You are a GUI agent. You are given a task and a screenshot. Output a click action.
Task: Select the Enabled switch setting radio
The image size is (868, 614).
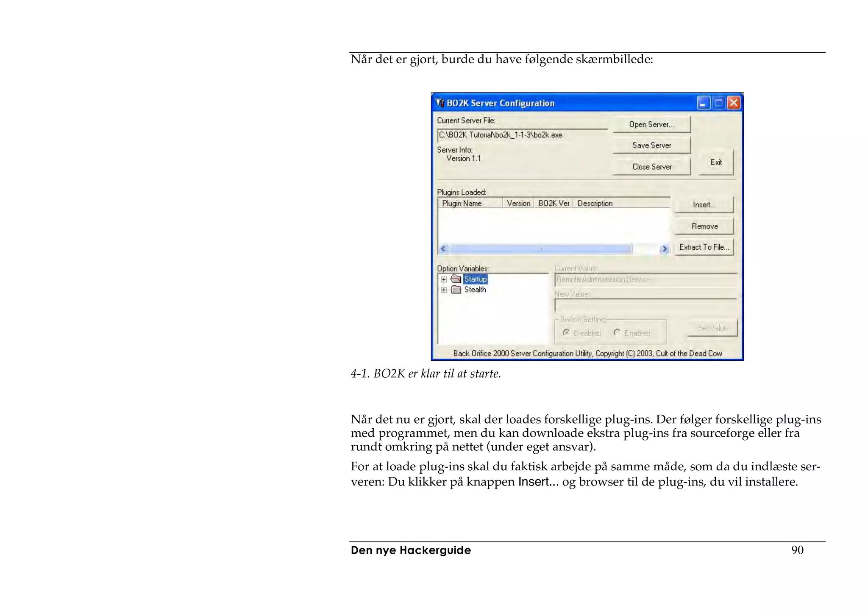point(617,333)
